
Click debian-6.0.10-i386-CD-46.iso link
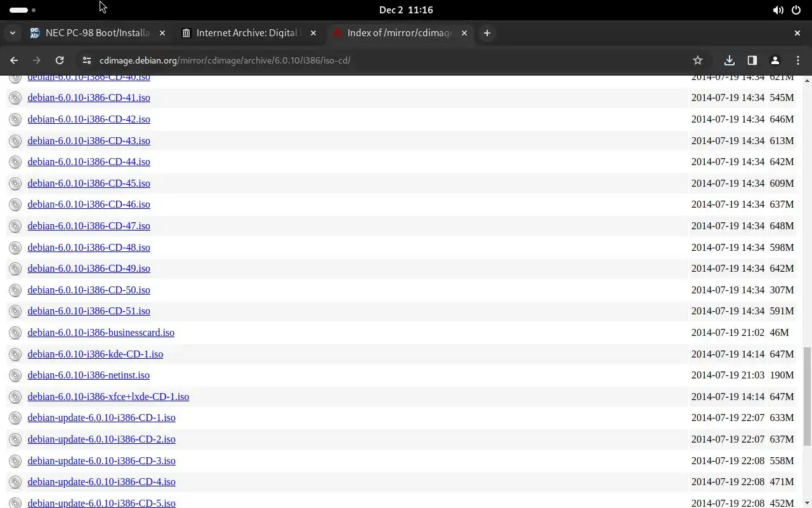[89, 204]
